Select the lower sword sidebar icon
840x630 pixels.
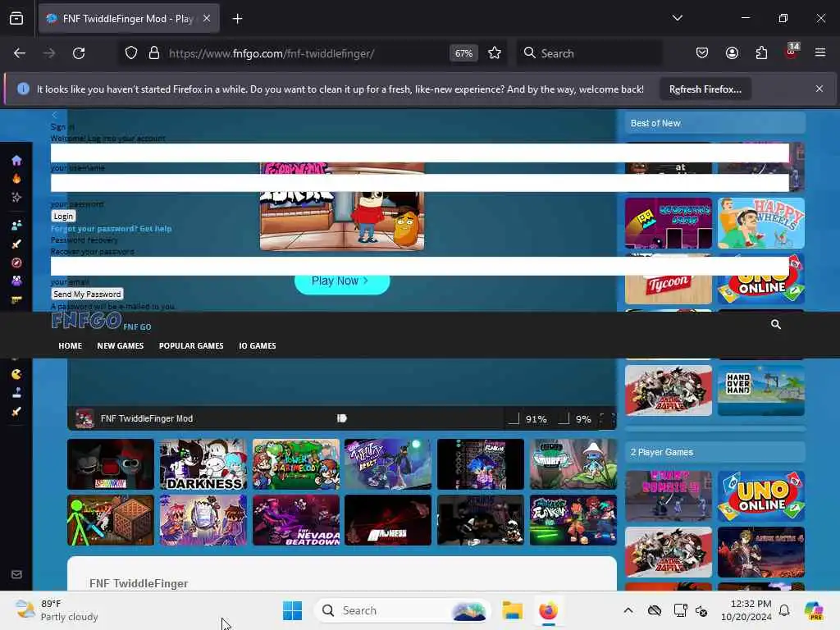click(x=16, y=412)
